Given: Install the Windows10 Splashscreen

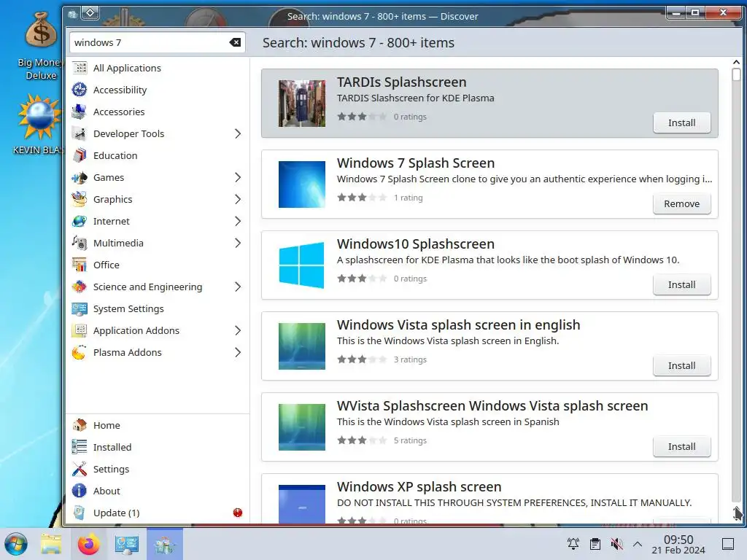Looking at the screenshot, I should click(x=682, y=285).
